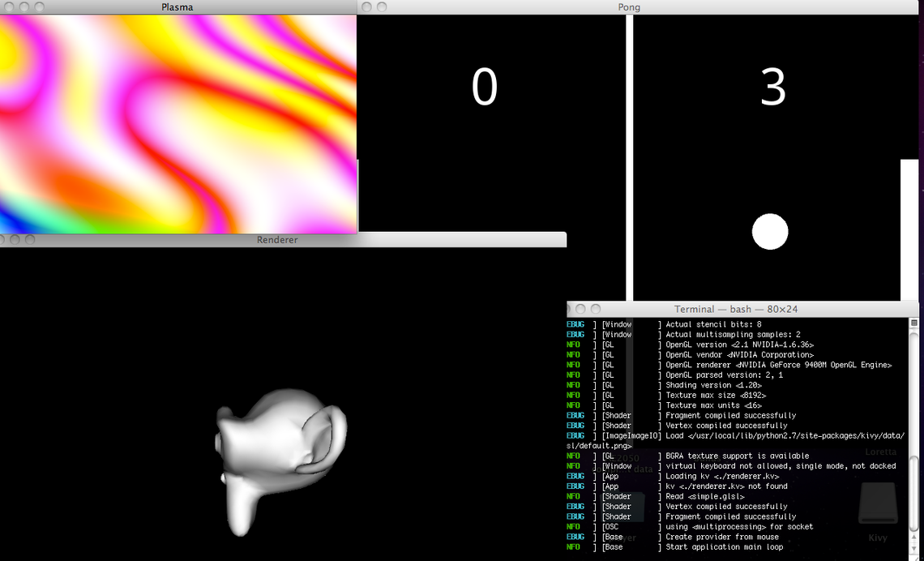Click the 'Read <simple.glsl>' line

point(705,496)
